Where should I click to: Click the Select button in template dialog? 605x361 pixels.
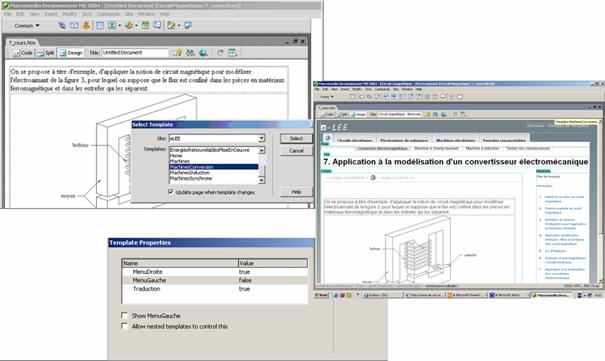296,138
